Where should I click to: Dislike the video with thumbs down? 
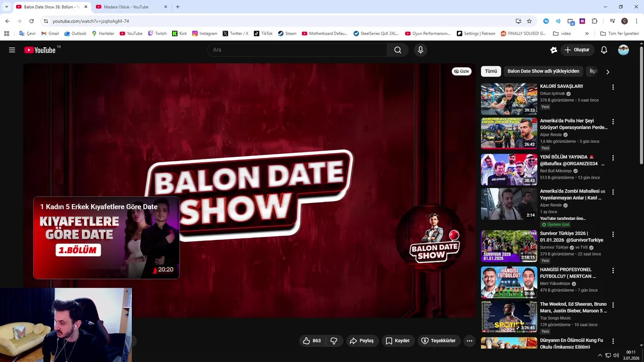pos(334,341)
